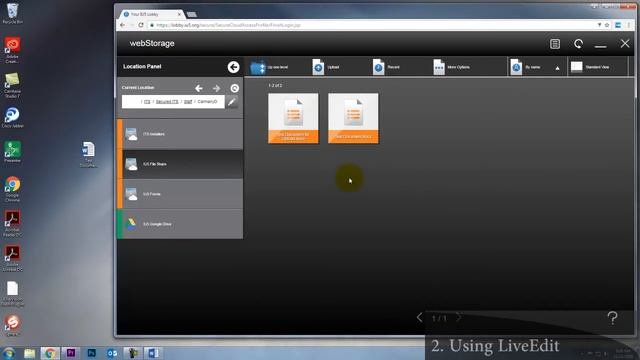Open the Snagit desktop shortcut

pos(12,325)
